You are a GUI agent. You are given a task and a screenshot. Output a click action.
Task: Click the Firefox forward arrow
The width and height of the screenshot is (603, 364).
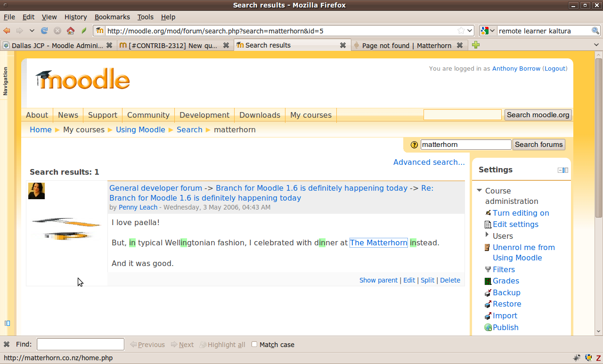(19, 31)
